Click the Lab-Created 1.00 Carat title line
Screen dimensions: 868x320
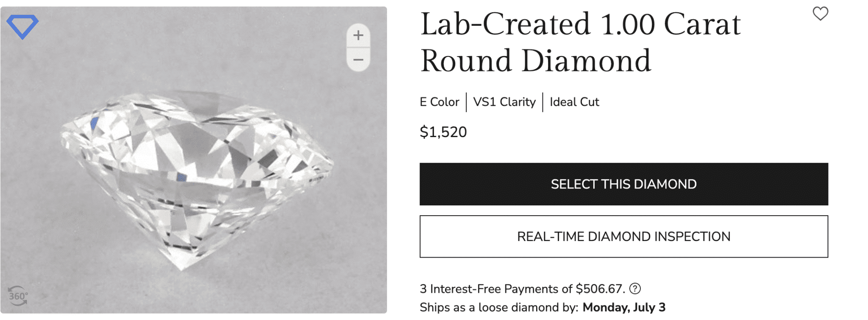click(580, 25)
